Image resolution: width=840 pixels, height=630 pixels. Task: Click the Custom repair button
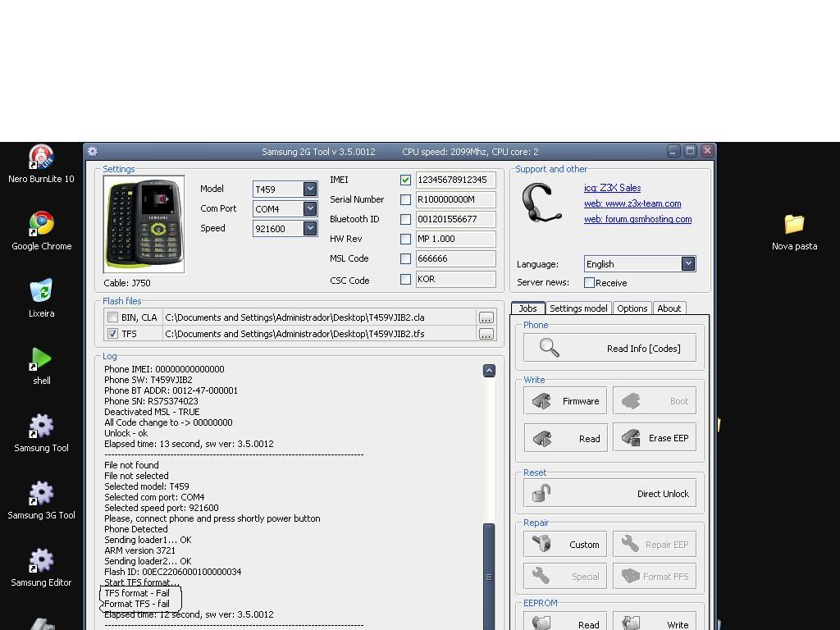click(565, 545)
